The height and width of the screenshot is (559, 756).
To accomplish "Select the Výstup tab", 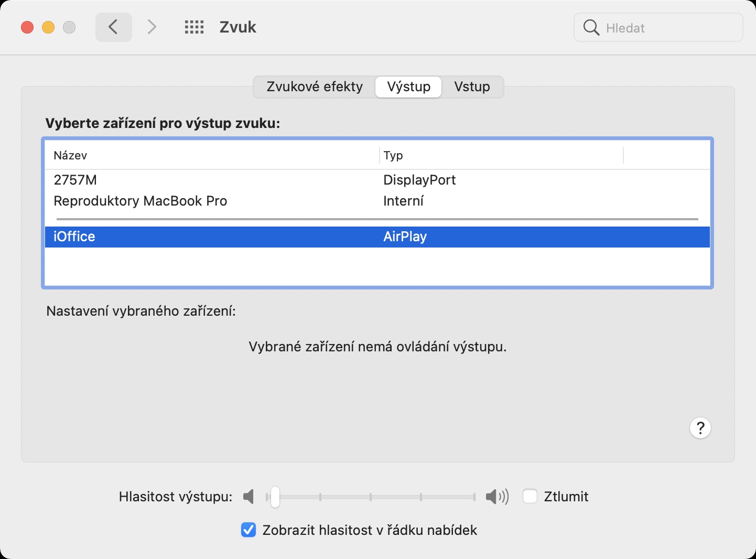I will [x=408, y=87].
